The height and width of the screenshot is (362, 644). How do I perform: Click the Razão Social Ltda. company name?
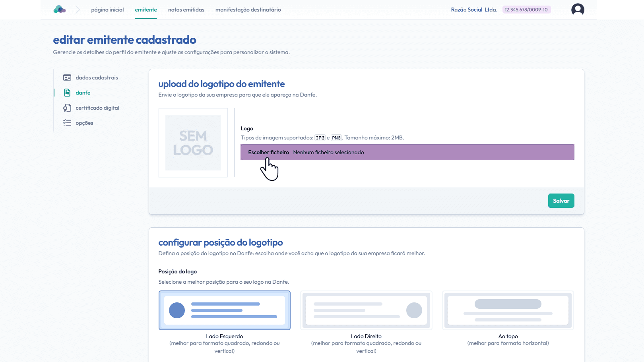pyautogui.click(x=474, y=10)
